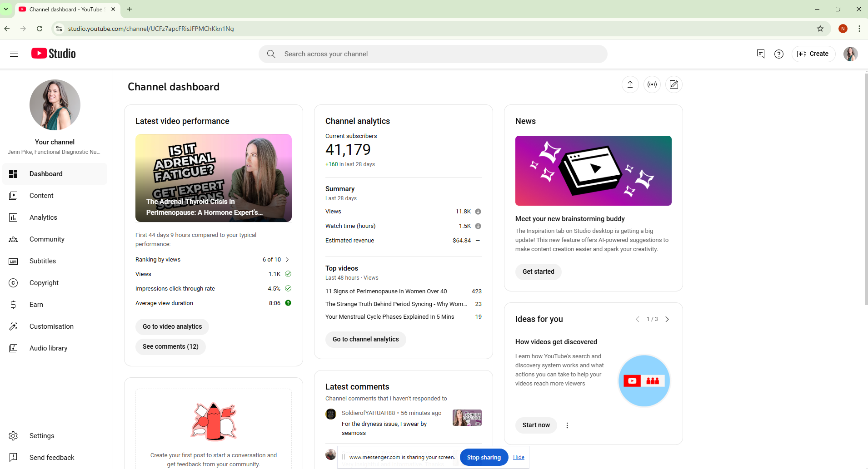Click the browser forward arrow
Screen dimensions: 868x469
[x=23, y=29]
